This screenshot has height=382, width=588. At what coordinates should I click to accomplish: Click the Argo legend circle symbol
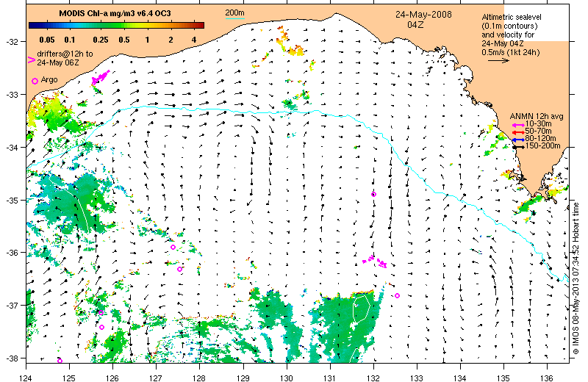coord(35,81)
